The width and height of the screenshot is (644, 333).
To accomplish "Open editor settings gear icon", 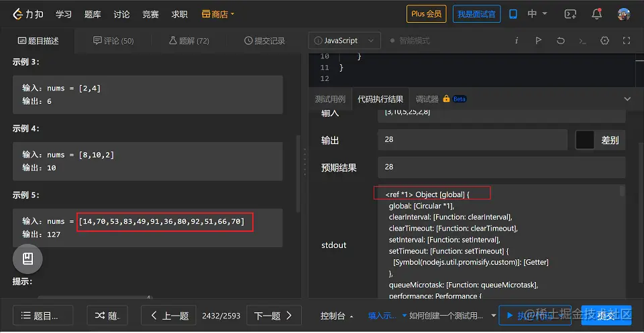I will pyautogui.click(x=604, y=41).
